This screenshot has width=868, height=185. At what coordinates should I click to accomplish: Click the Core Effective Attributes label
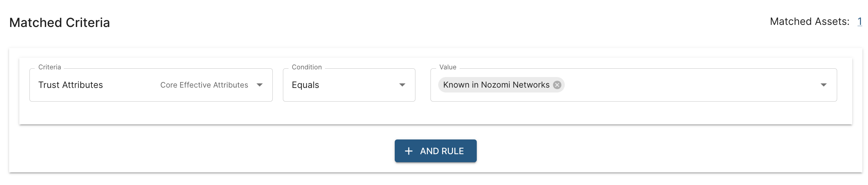point(204,85)
